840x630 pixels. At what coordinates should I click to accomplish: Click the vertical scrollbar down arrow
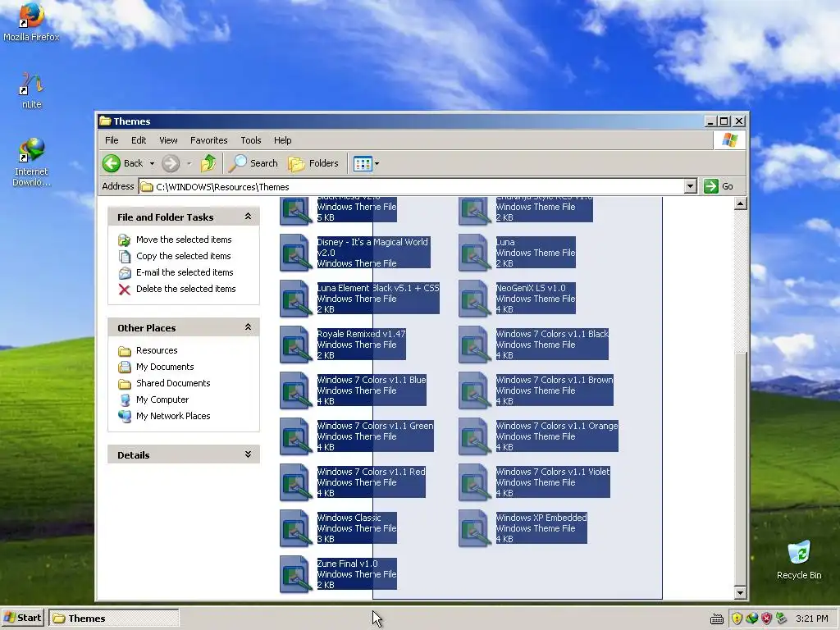(x=741, y=592)
